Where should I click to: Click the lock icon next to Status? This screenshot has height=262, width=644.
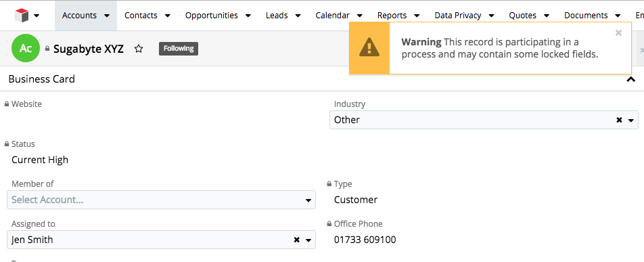(x=7, y=144)
